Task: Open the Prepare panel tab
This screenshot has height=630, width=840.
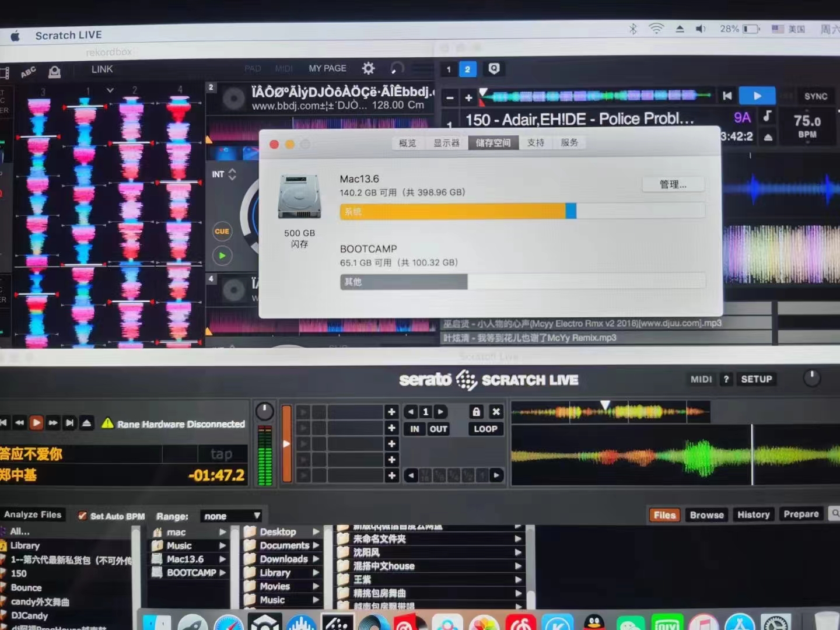Action: point(801,514)
